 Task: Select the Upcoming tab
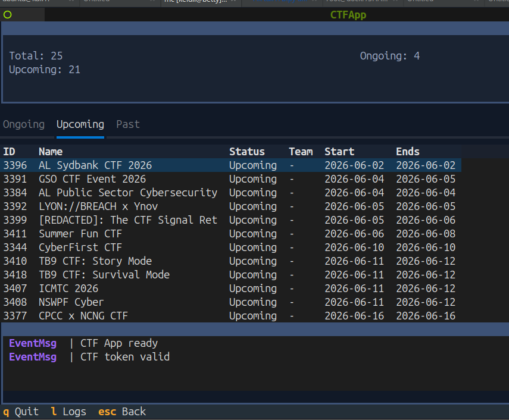coord(80,124)
